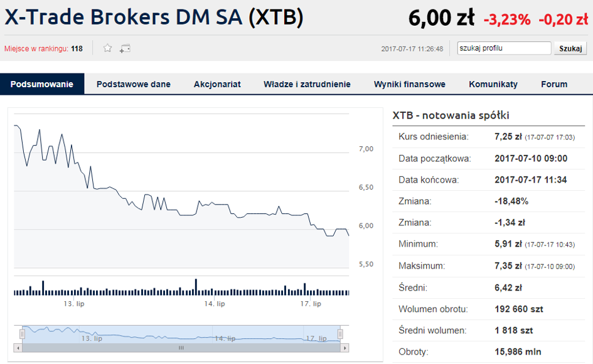
Task: Open the Podstawowe dane tab
Action: coord(133,84)
